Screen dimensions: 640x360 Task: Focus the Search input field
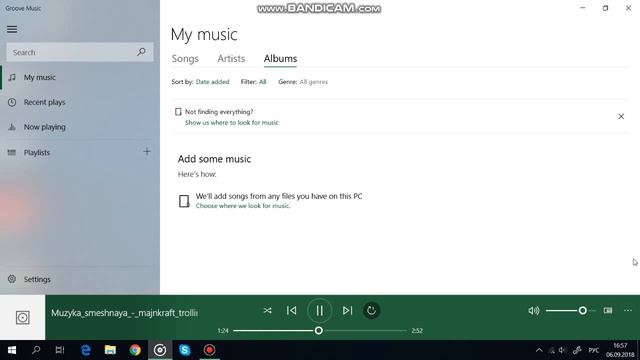80,52
